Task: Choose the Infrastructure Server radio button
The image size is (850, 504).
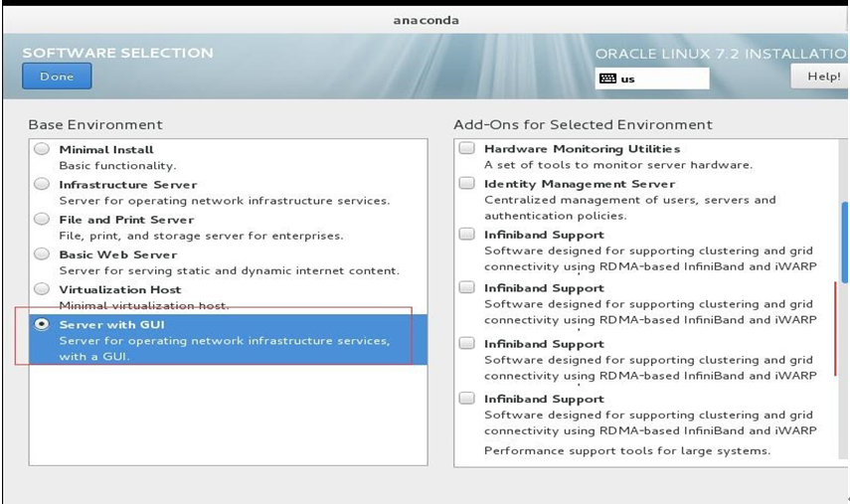Action: pyautogui.click(x=42, y=184)
